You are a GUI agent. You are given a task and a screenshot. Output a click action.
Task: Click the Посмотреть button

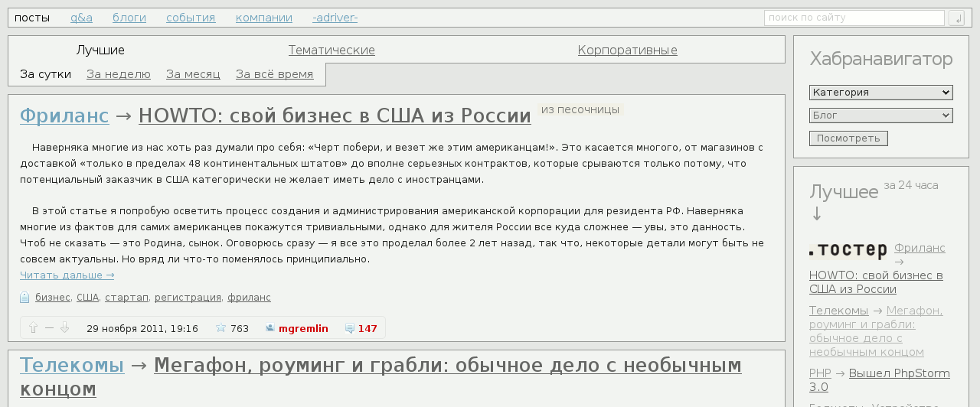tap(848, 138)
